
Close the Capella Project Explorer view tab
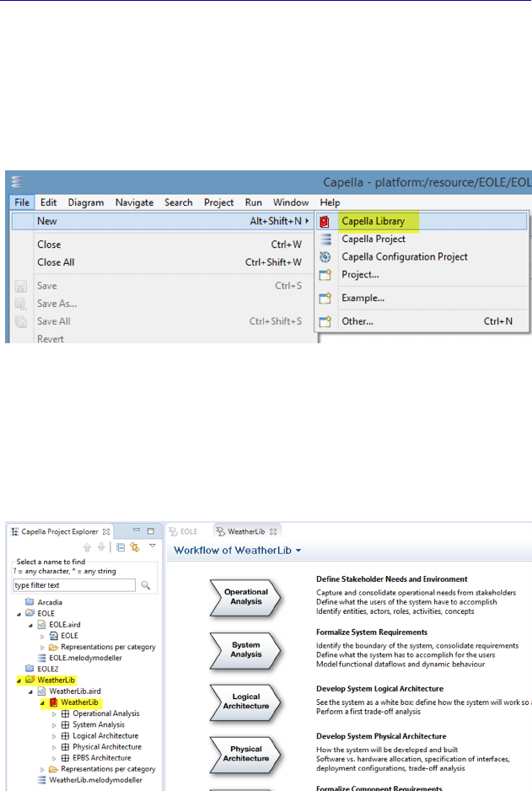(x=106, y=532)
